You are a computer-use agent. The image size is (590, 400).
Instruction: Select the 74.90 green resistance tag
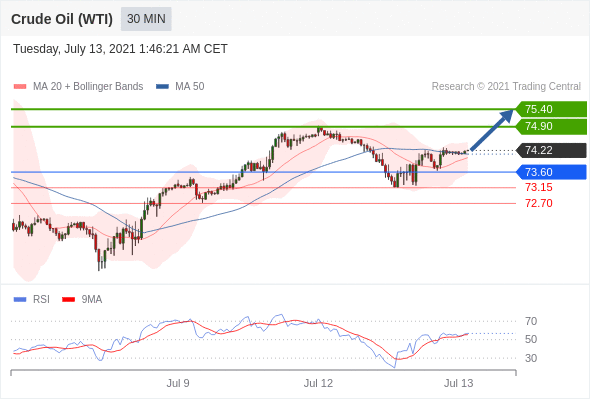click(551, 126)
